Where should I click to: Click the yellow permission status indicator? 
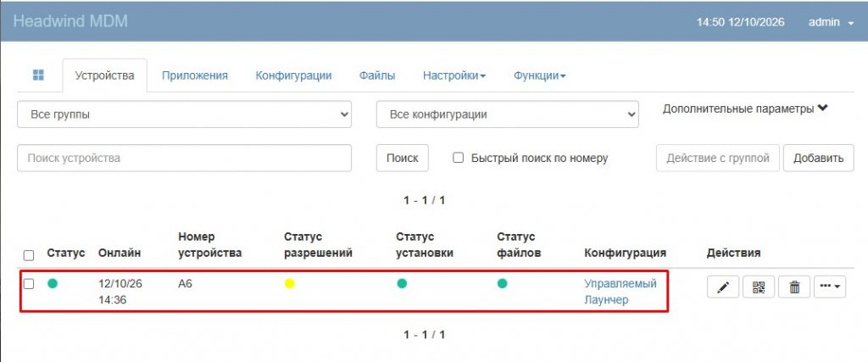click(290, 283)
